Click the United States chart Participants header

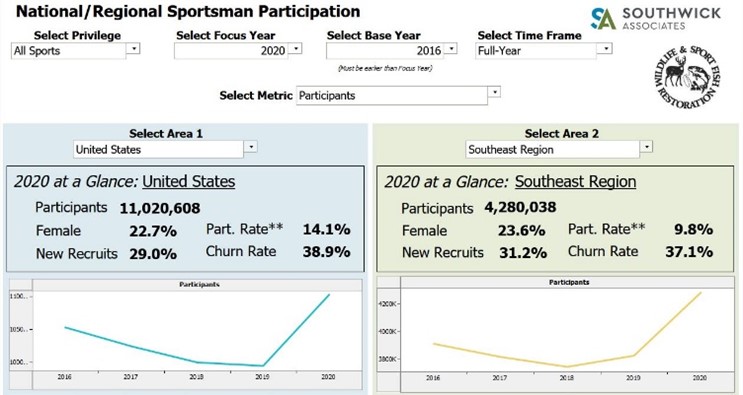coord(199,285)
